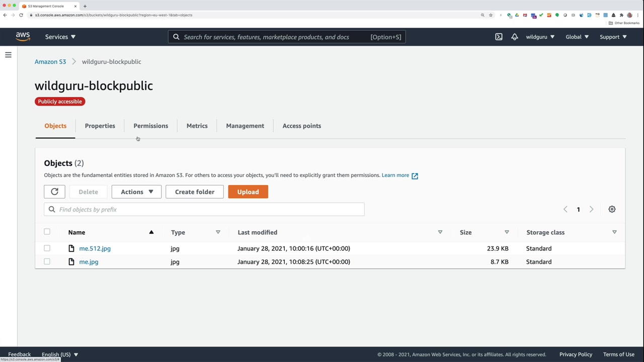This screenshot has width=644, height=362.
Task: Select the me.jpg row checkbox
Action: click(47, 261)
